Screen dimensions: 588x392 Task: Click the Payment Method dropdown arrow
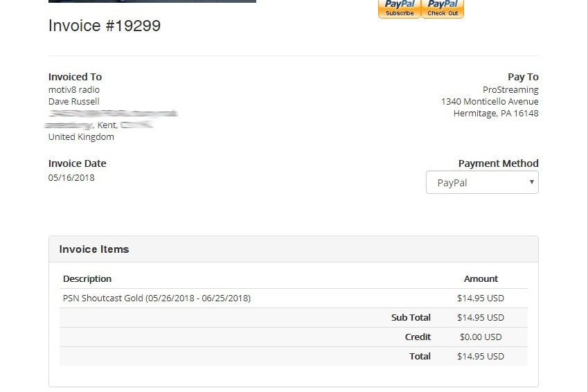[x=531, y=182]
